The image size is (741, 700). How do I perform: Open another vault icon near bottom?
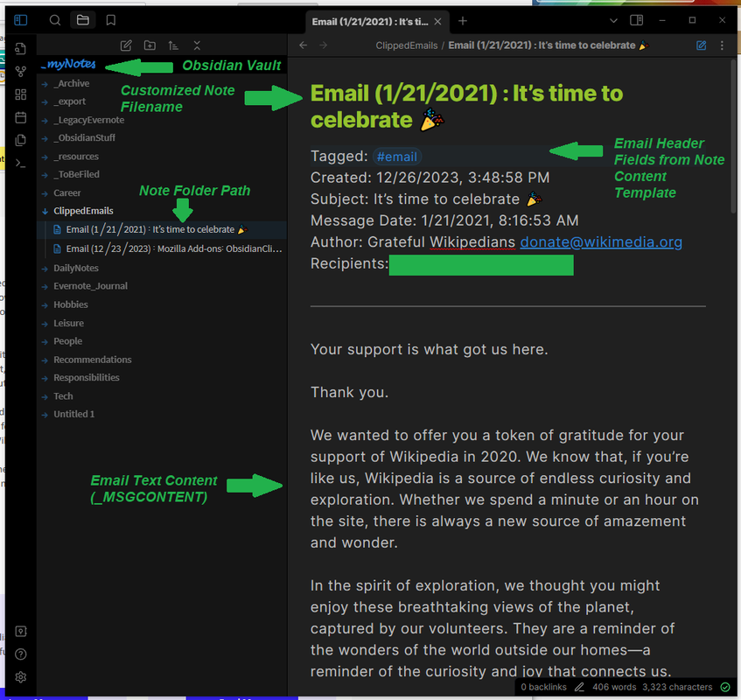[20, 632]
